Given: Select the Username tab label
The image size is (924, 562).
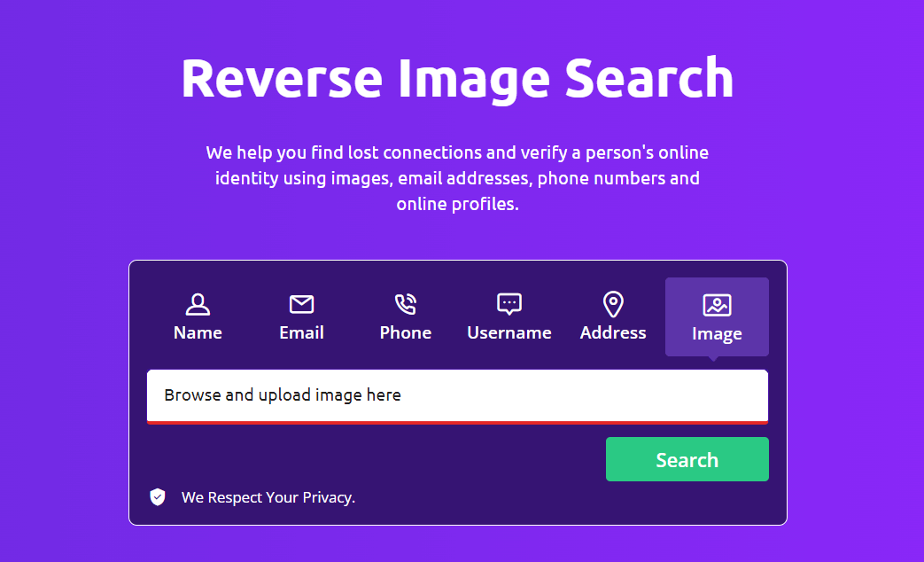Looking at the screenshot, I should tap(509, 333).
